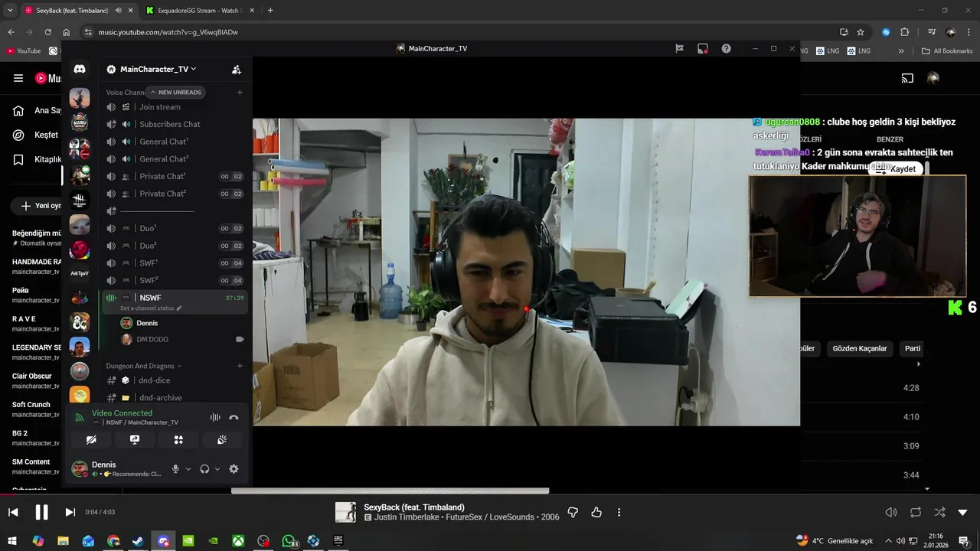Add channel to Dungeon And Dragons category
980x551 pixels.
point(240,366)
